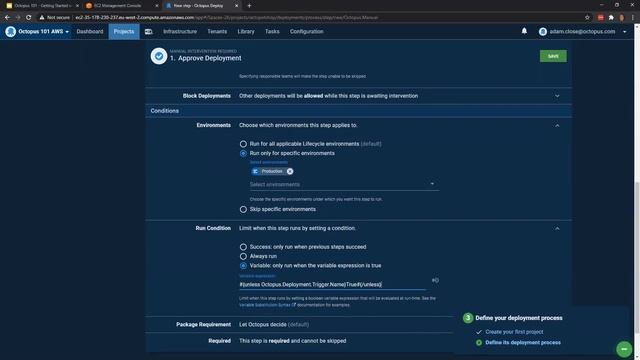This screenshot has height=360, width=640.
Task: Reload the page with the refresh icon
Action: pyautogui.click(x=29, y=18)
